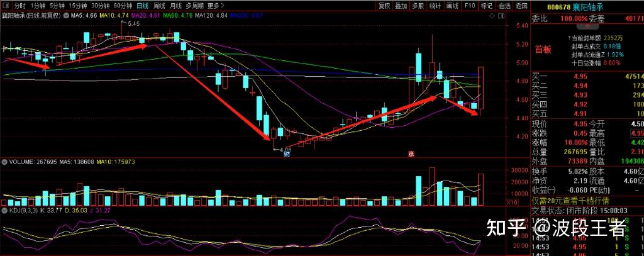Open F10 company information
The width and height of the screenshot is (644, 256).
pos(469,6)
